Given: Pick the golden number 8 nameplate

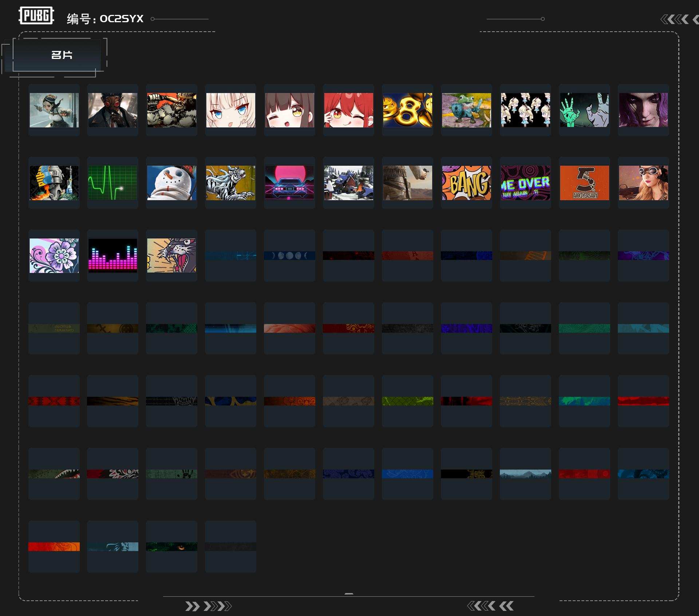Looking at the screenshot, I should pyautogui.click(x=408, y=110).
